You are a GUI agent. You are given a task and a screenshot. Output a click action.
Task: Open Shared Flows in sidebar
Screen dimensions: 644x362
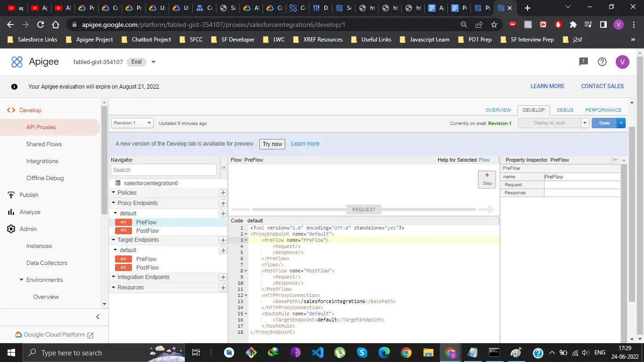[x=44, y=144]
